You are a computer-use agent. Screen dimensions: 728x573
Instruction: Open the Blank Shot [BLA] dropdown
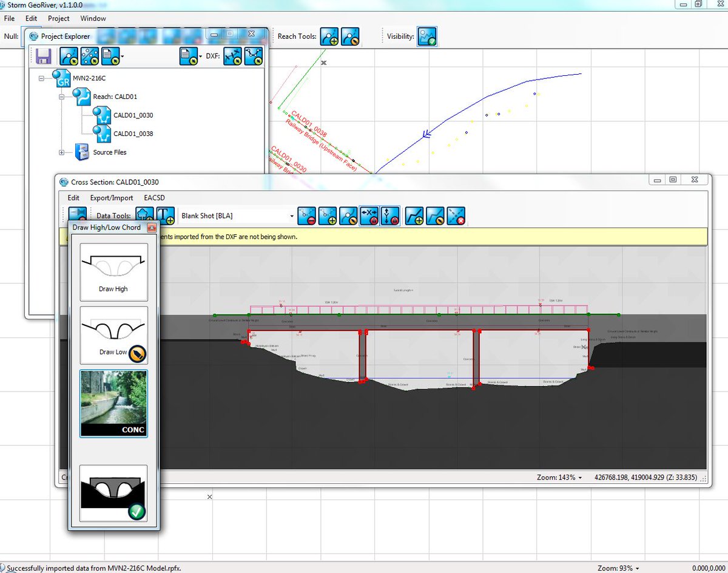[291, 216]
